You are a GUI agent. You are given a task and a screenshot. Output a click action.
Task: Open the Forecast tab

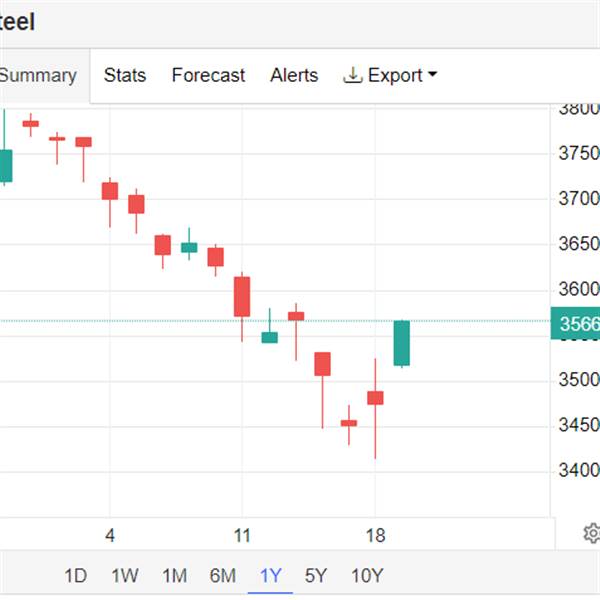point(208,75)
